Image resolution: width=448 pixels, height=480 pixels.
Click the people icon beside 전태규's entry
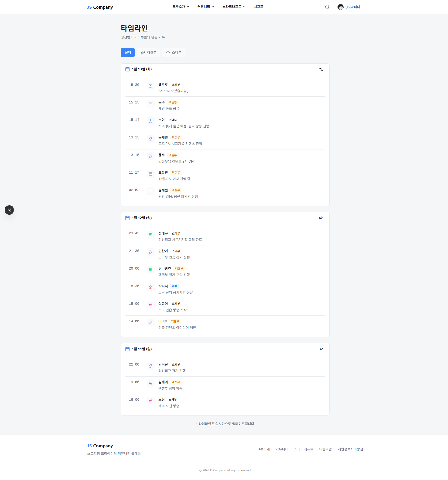coord(150,235)
